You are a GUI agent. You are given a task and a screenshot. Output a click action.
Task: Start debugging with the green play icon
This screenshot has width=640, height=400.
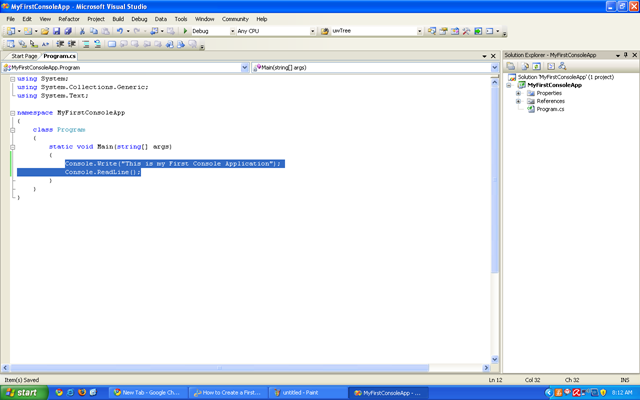click(x=185, y=31)
